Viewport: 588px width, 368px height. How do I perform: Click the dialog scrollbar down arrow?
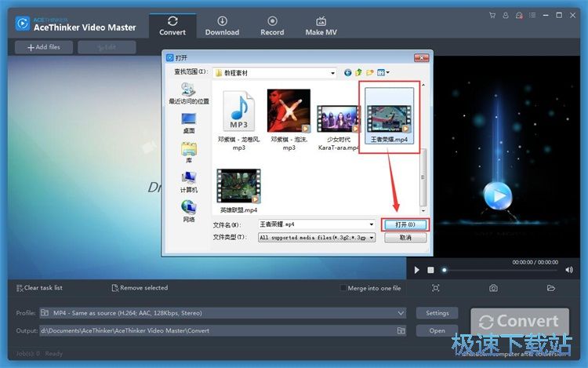coord(423,211)
